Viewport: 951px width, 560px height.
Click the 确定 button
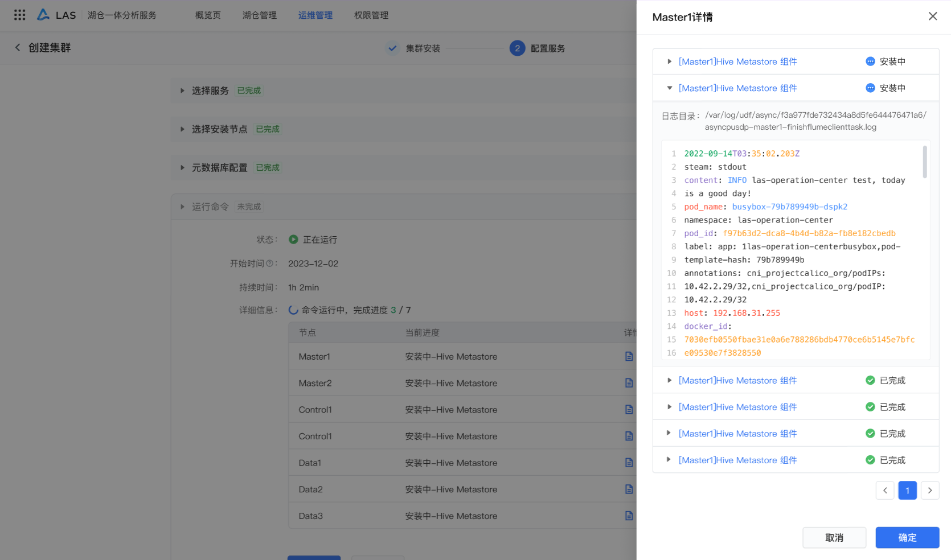coord(907,537)
